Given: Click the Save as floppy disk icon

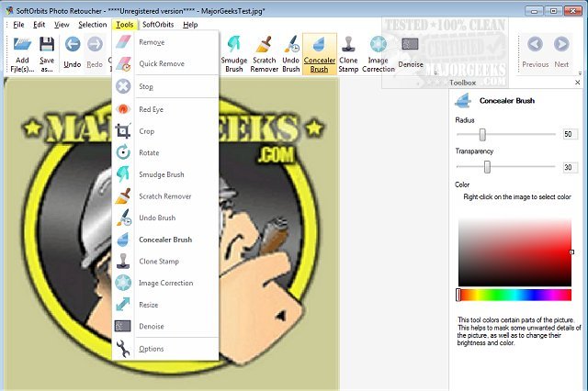Looking at the screenshot, I should point(47,44).
